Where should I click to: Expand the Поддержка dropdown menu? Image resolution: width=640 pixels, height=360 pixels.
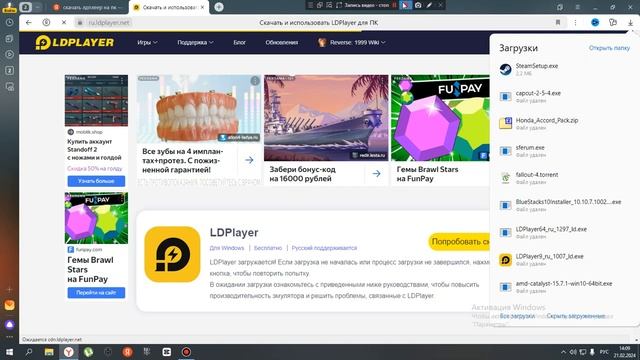tap(195, 42)
